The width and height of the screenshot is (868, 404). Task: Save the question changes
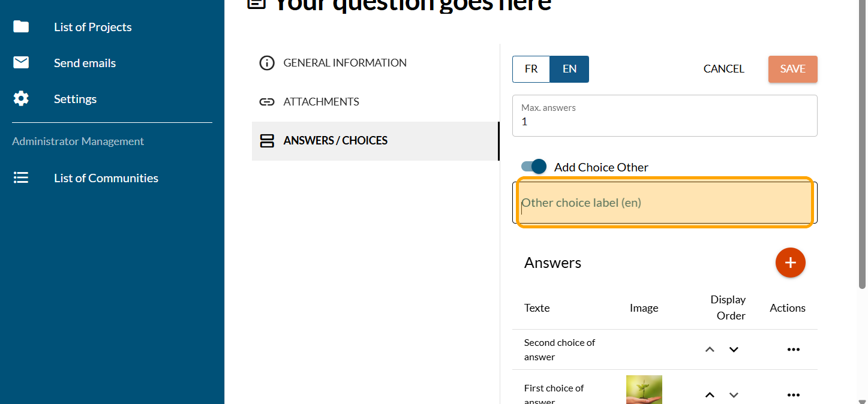pyautogui.click(x=792, y=69)
